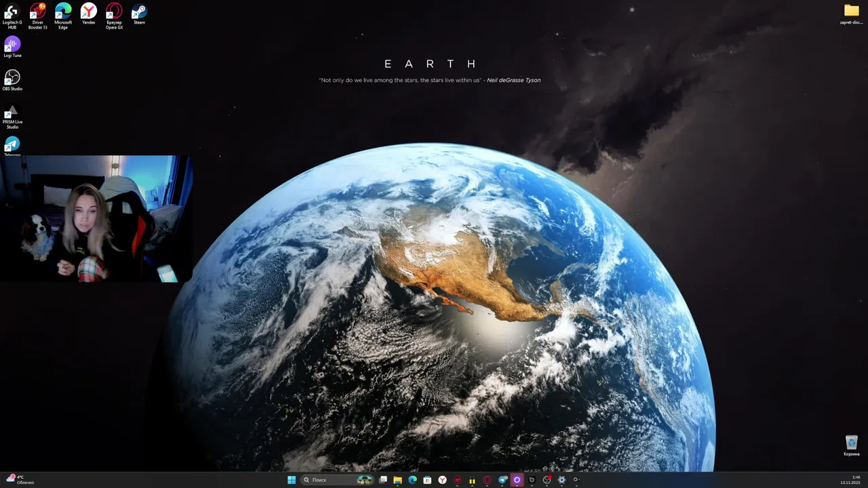Select the Telegram desktop shortcut
This screenshot has height=488, width=868.
click(x=12, y=146)
